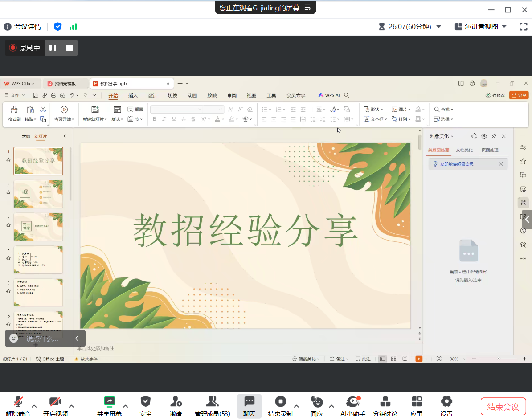Stop the meeting recording
The width and height of the screenshot is (532, 420).
tap(70, 48)
